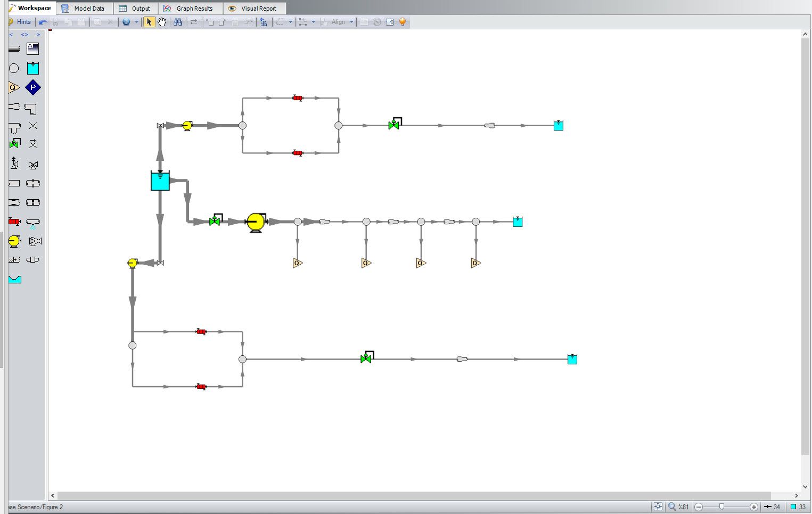Expand the globe icon dropdown arrow

click(x=136, y=22)
